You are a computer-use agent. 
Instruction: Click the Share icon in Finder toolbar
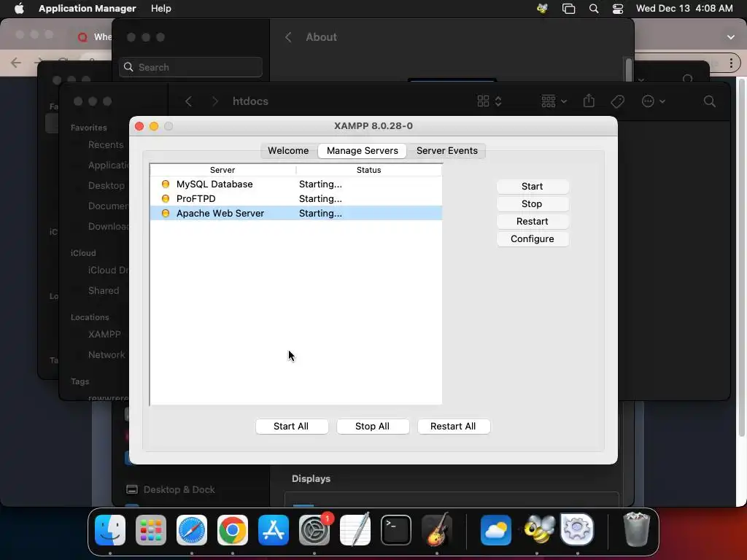[589, 101]
